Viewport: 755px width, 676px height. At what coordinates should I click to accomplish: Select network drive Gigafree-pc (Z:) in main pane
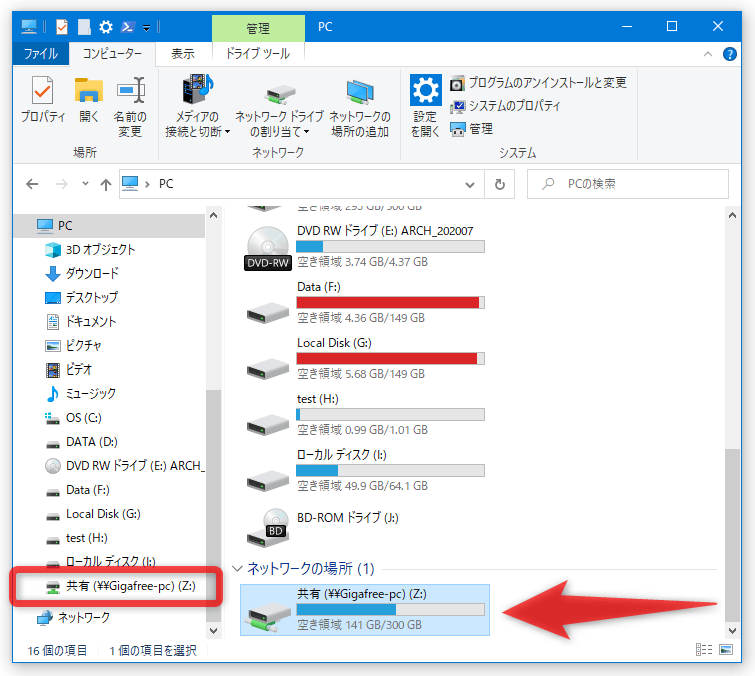pyautogui.click(x=364, y=610)
